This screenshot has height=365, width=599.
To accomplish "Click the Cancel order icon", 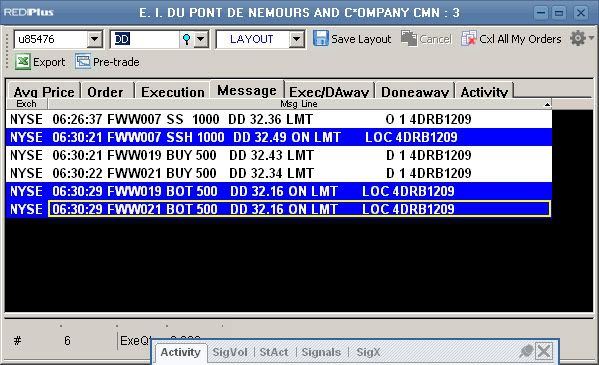I will click(409, 39).
